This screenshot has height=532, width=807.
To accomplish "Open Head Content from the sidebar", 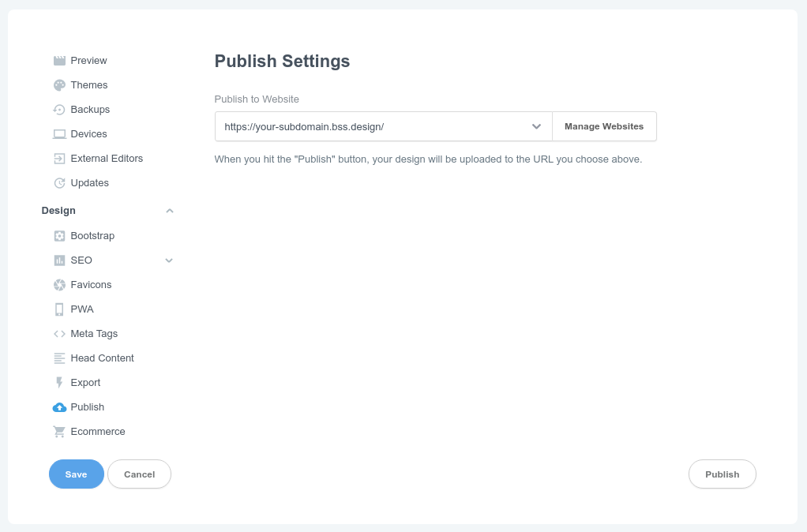I will point(103,358).
